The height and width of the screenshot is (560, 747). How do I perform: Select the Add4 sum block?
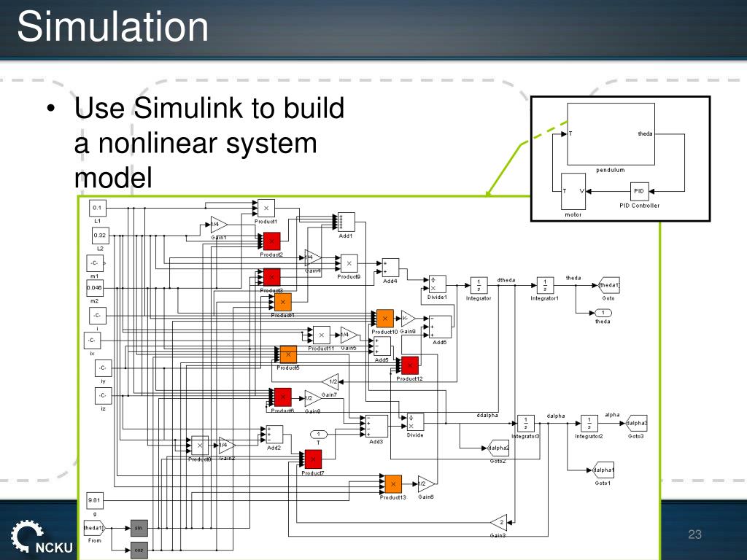pos(390,268)
